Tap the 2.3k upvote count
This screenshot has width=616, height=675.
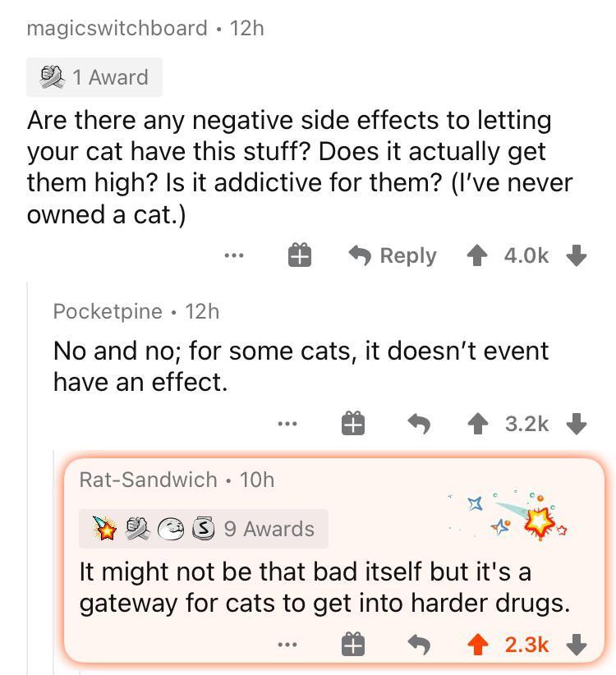(x=526, y=645)
